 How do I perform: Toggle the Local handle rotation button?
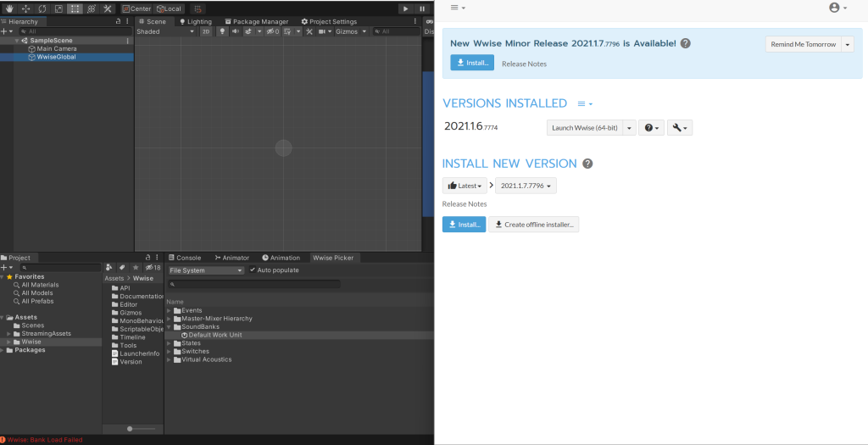click(169, 8)
